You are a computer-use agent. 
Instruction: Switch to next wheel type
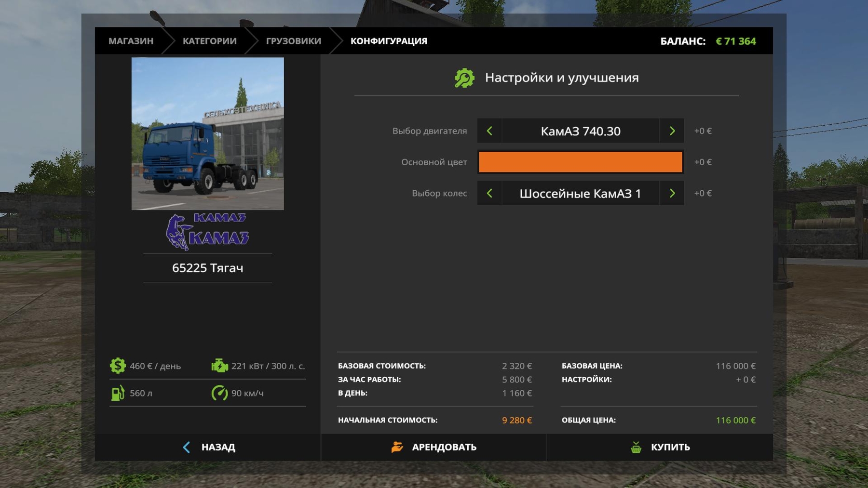(x=672, y=193)
